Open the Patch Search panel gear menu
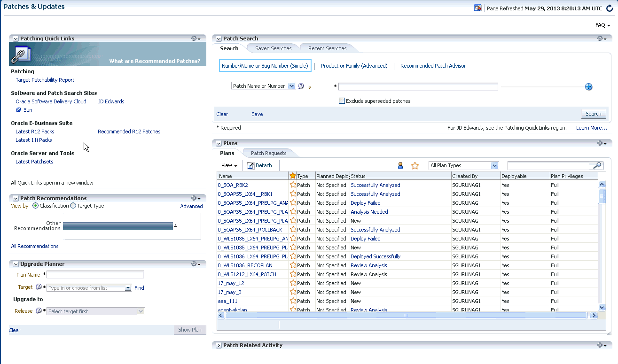The height and width of the screenshot is (364, 618). tap(600, 39)
